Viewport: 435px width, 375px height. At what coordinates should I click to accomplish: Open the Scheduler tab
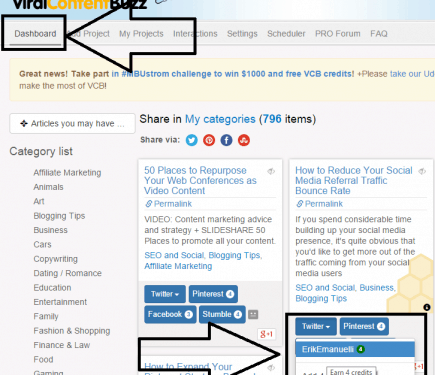coord(286,34)
